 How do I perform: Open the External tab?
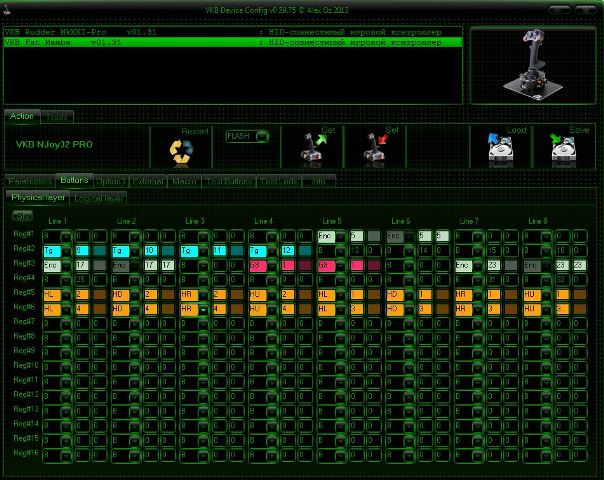pos(148,181)
